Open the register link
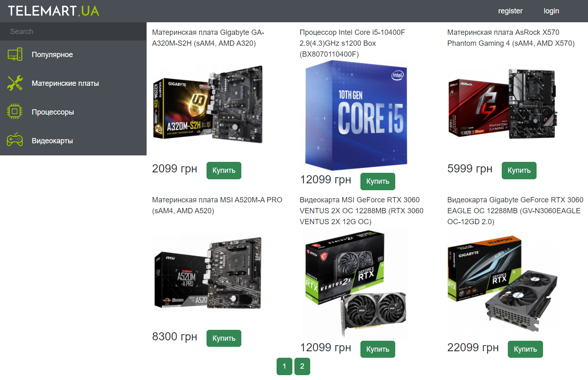 (510, 11)
